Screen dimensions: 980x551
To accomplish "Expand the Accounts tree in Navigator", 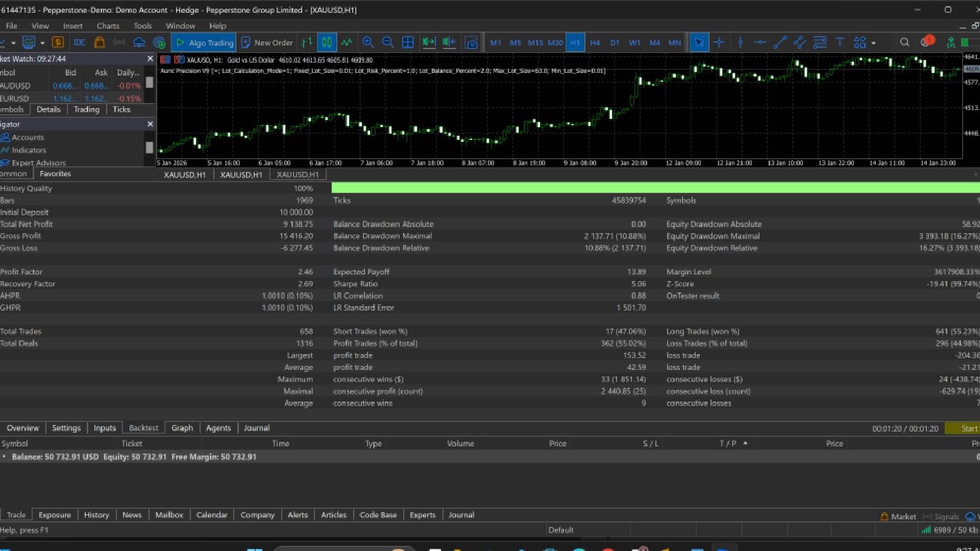I will coord(28,138).
